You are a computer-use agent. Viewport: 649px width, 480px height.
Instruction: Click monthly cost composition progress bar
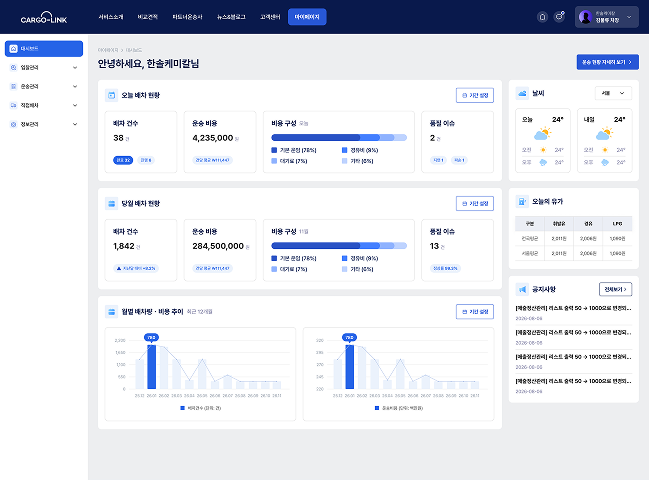point(339,245)
